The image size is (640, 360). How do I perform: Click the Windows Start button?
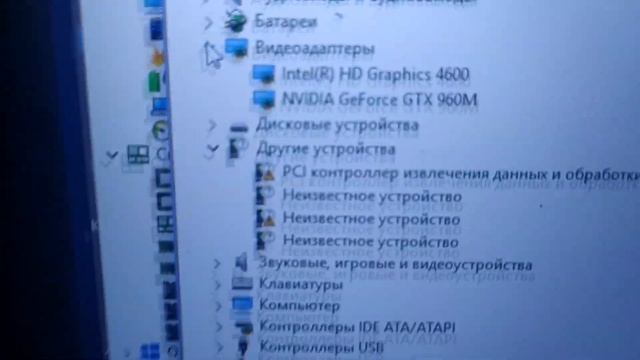click(x=150, y=351)
